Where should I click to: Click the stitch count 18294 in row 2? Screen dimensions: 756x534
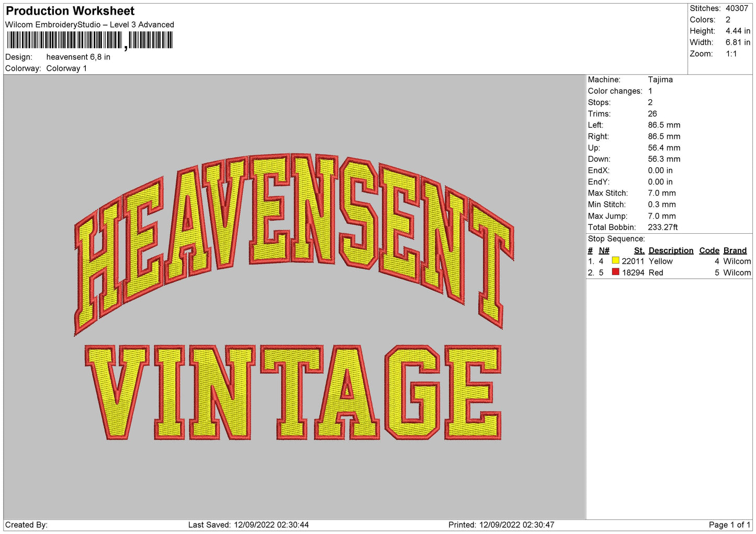633,273
